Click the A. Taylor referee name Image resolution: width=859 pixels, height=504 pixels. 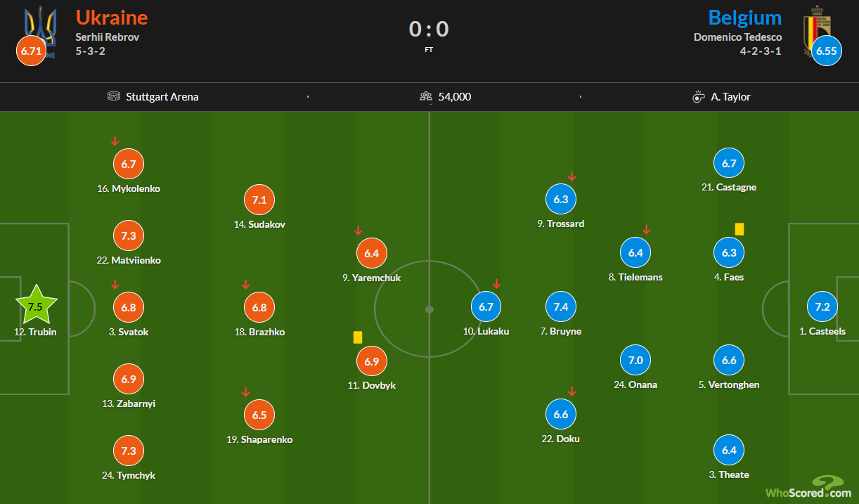[x=730, y=97]
